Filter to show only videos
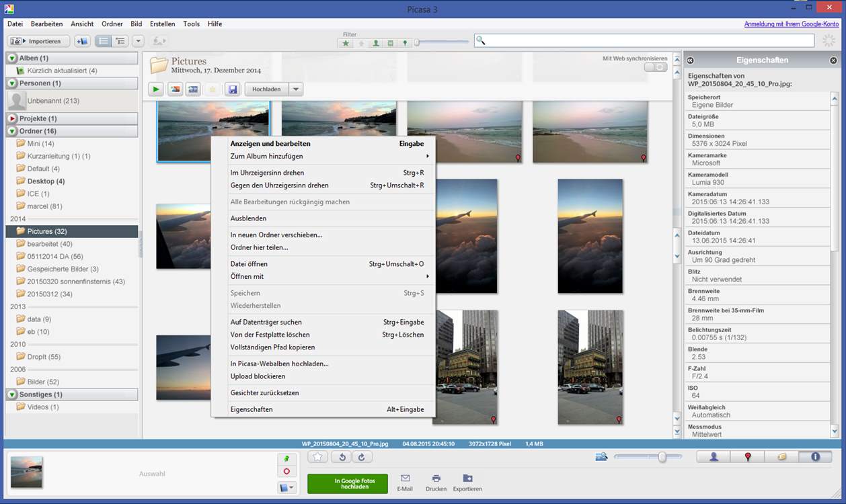The image size is (846, 504). pyautogui.click(x=390, y=43)
